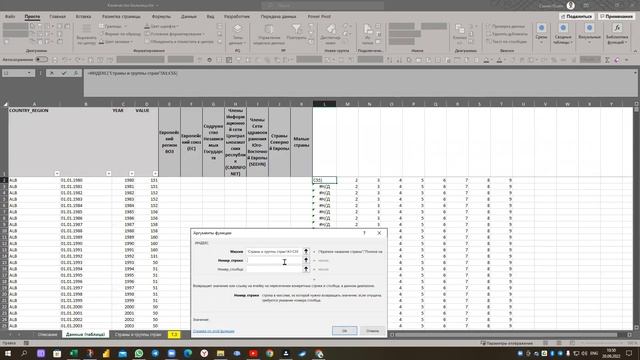640x360 pixels.
Task: Switch to the Вставка ribbon tab
Action: (x=83, y=16)
